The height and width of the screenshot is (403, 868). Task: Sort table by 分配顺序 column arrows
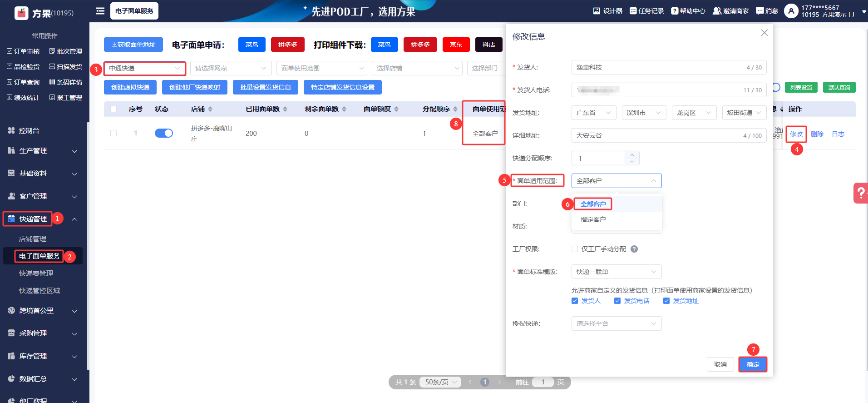455,109
